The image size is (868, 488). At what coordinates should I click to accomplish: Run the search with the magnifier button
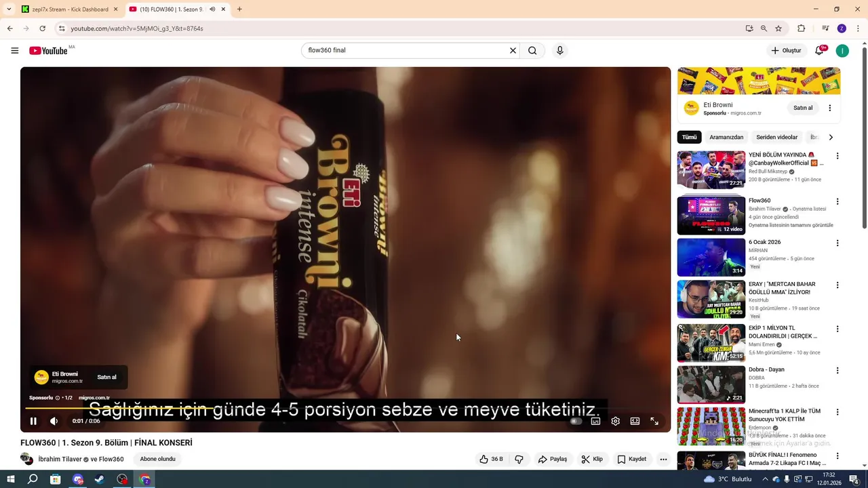point(532,50)
